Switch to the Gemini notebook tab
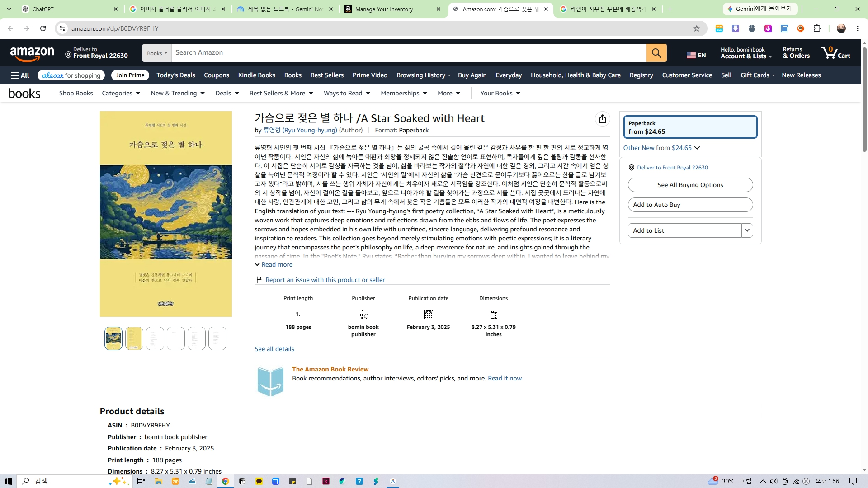Screen dimensions: 868x488 coord(285,9)
